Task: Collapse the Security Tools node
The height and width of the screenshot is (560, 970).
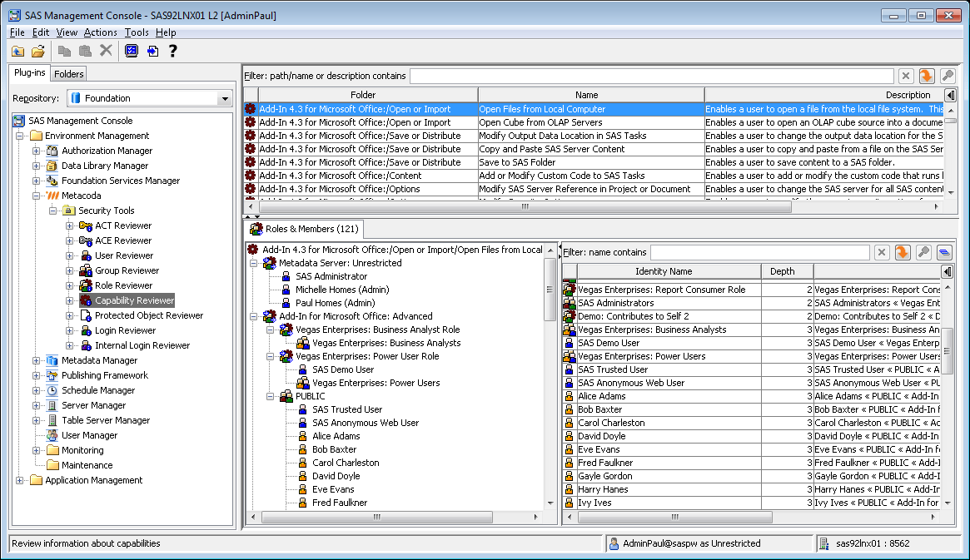Action: click(x=52, y=211)
